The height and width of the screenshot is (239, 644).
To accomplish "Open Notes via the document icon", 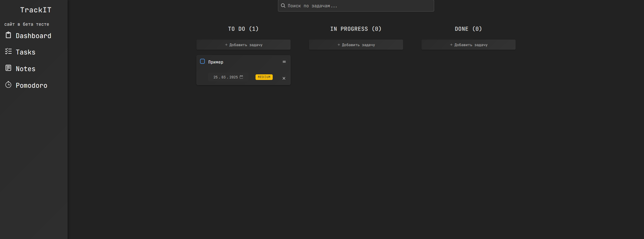I will click(9, 68).
